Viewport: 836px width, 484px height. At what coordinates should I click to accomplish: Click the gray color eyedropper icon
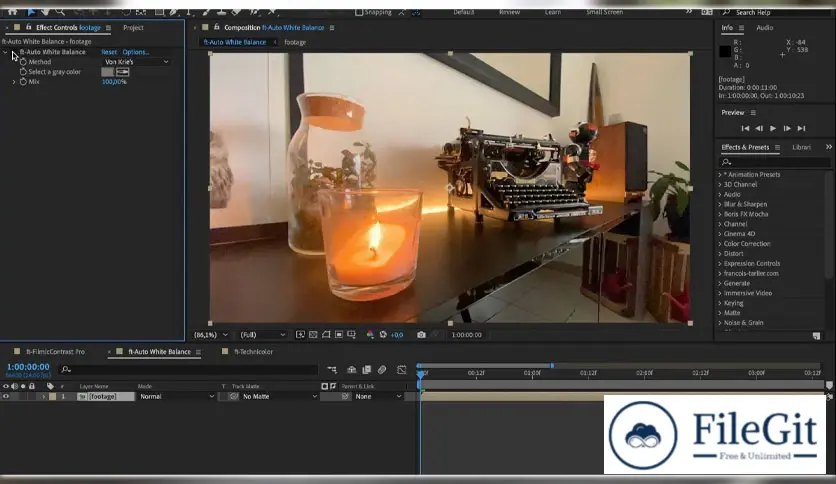coord(123,72)
